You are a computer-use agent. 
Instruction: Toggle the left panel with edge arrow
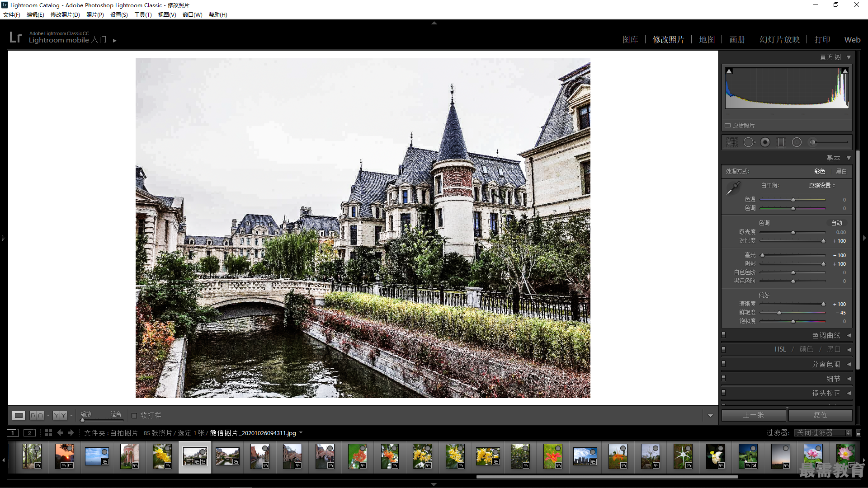tap(3, 238)
